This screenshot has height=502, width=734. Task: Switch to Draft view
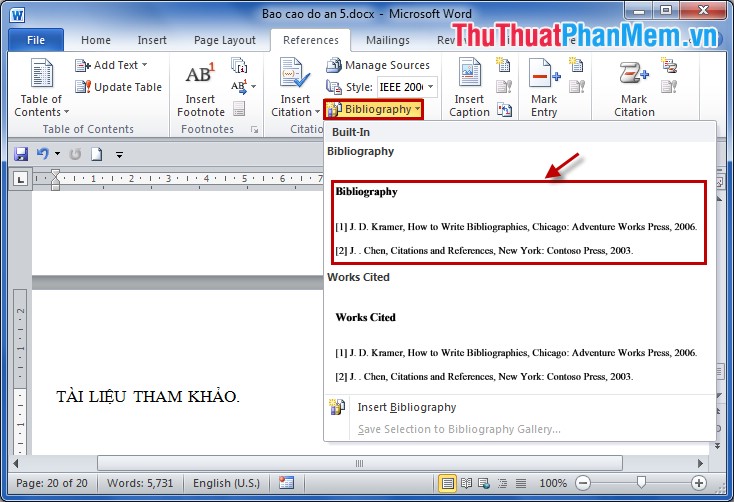[x=521, y=483]
